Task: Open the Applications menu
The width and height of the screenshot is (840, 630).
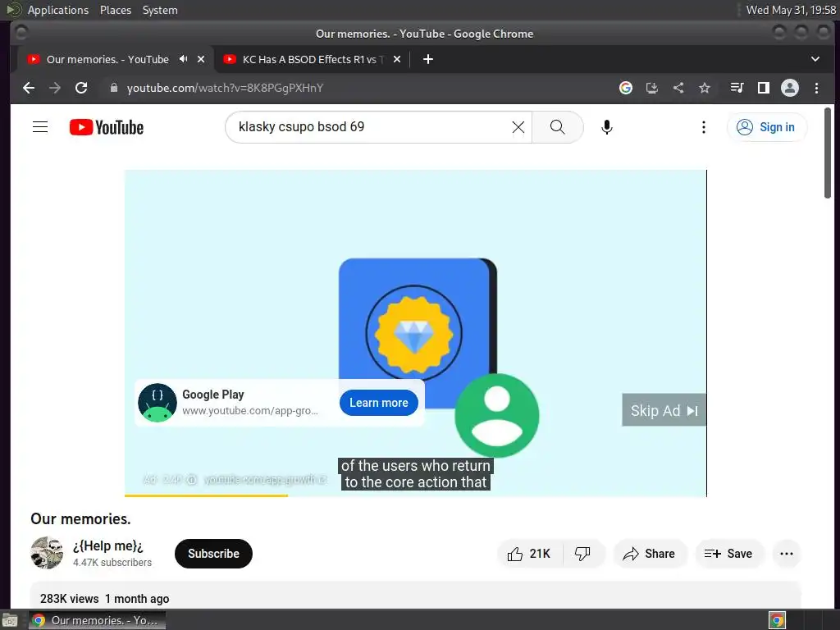Action: click(58, 10)
